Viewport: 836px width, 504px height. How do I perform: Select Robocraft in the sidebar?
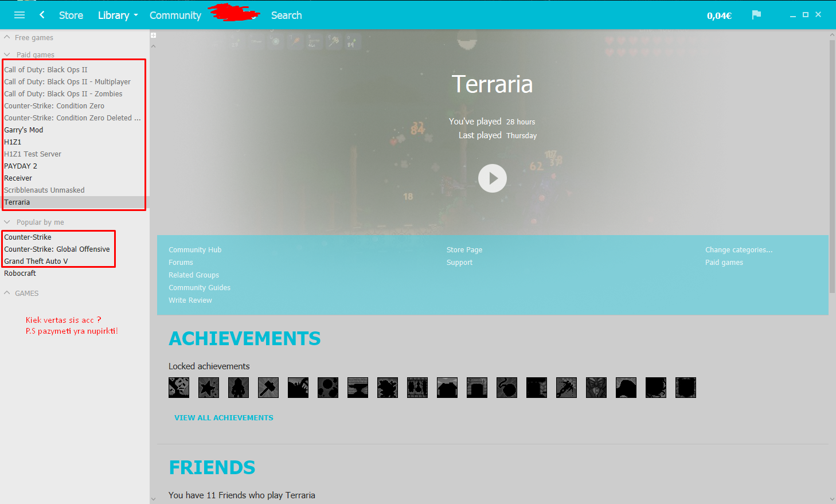[x=20, y=274]
